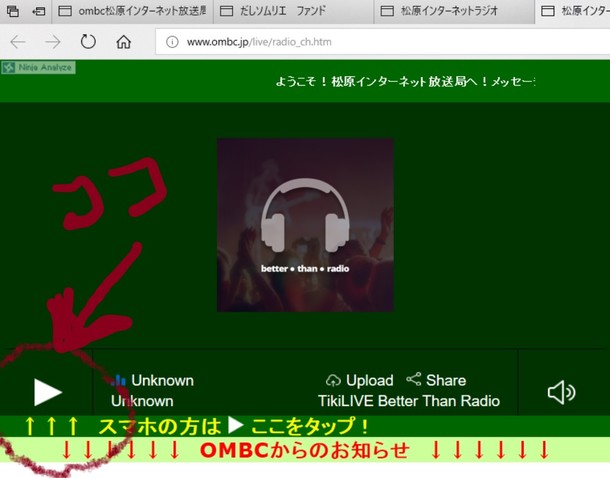Viewport: 610px width, 478px height.
Task: Open the 松原インターネットラジオ tab
Action: pos(450,12)
